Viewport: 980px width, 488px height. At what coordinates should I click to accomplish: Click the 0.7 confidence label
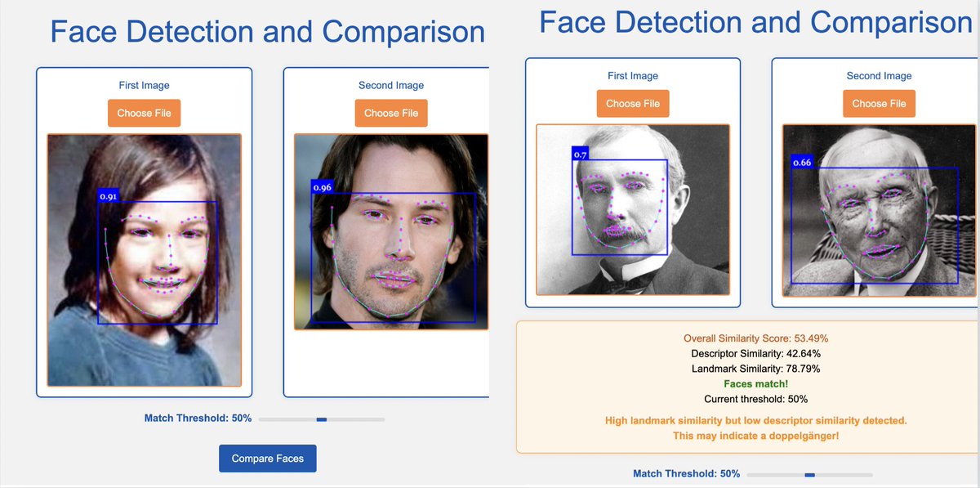point(581,154)
